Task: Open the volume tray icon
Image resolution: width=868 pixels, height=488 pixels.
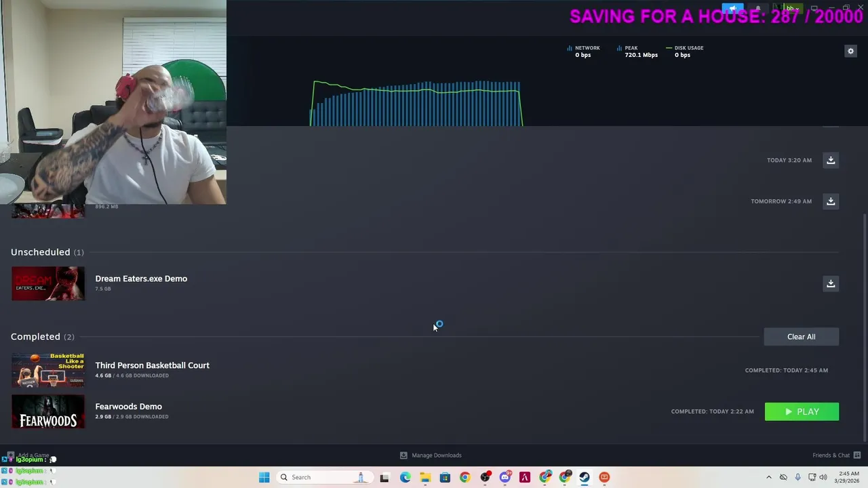Action: point(823,477)
